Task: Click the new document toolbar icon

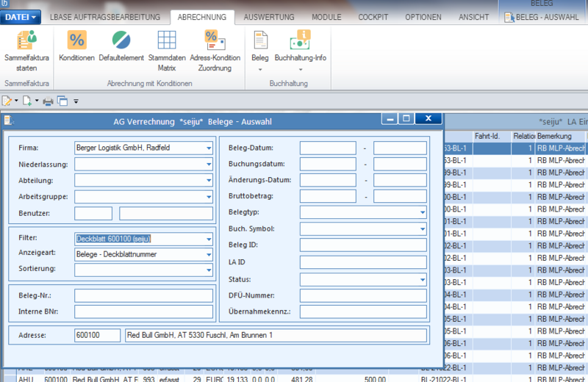Action: pyautogui.click(x=27, y=101)
